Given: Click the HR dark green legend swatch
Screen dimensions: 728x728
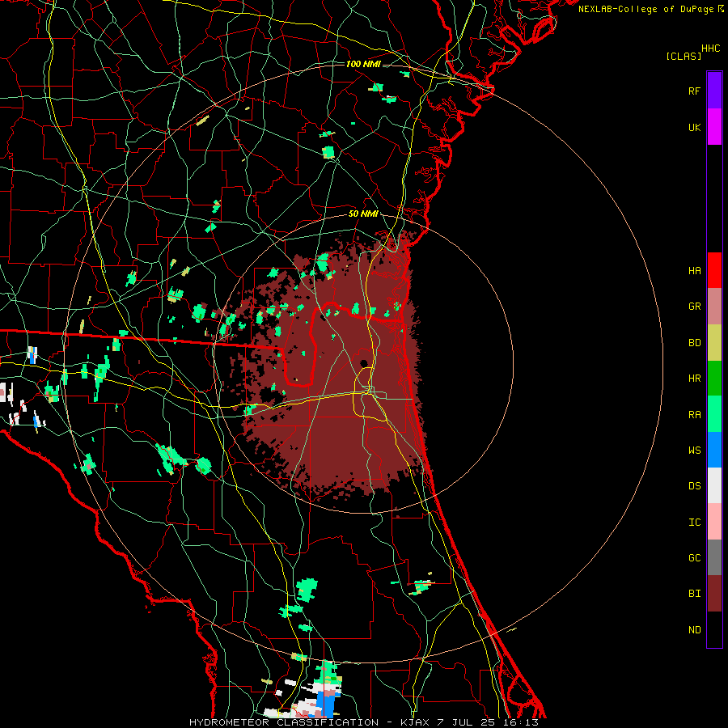Looking at the screenshot, I should pyautogui.click(x=714, y=379).
